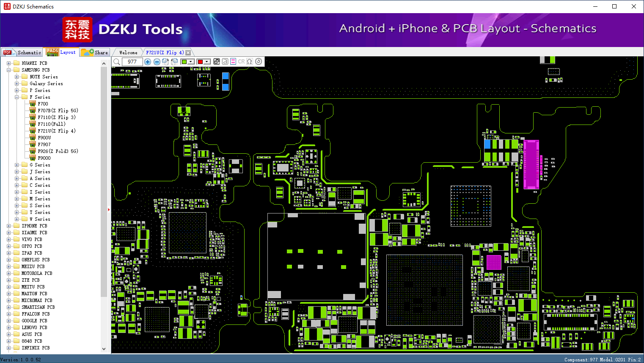Switch to the Schematic tab

click(x=22, y=53)
